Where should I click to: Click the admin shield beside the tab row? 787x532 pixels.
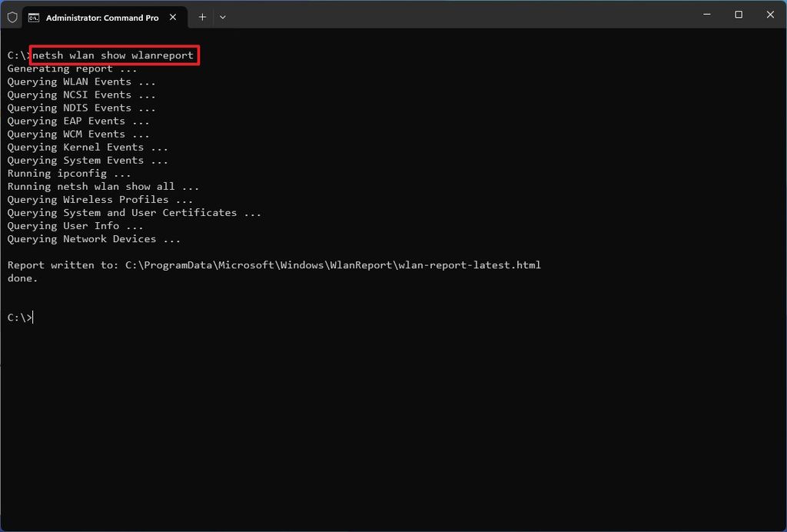point(12,15)
